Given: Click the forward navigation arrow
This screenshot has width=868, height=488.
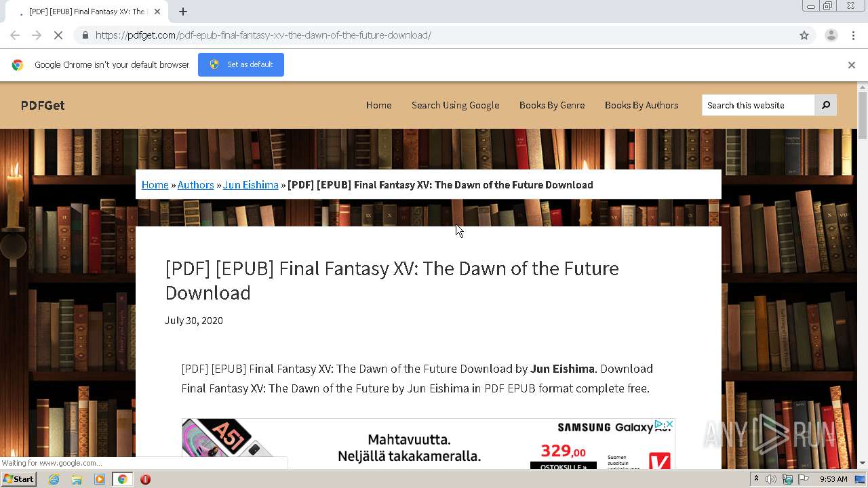Looking at the screenshot, I should tap(37, 35).
